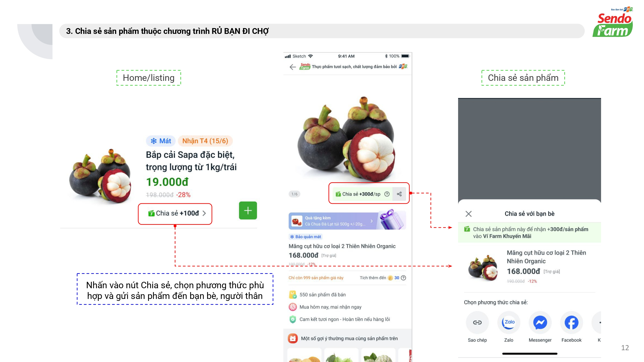Open the mangosteen thumbnail in the listing card
Image resolution: width=644 pixels, height=362 pixels.
point(100,176)
